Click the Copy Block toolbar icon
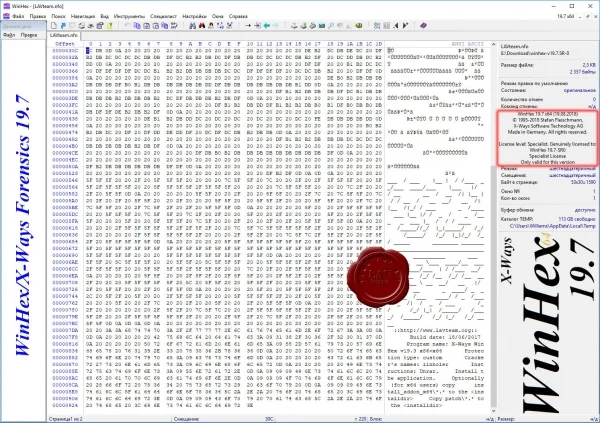 coord(137,26)
